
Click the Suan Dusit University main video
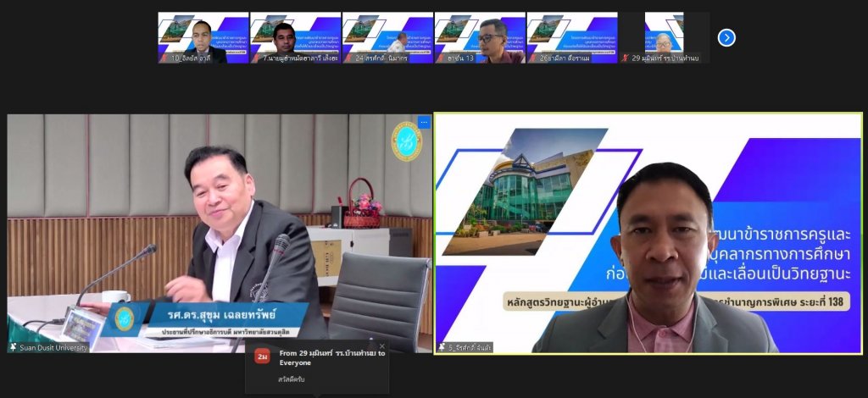[219, 220]
